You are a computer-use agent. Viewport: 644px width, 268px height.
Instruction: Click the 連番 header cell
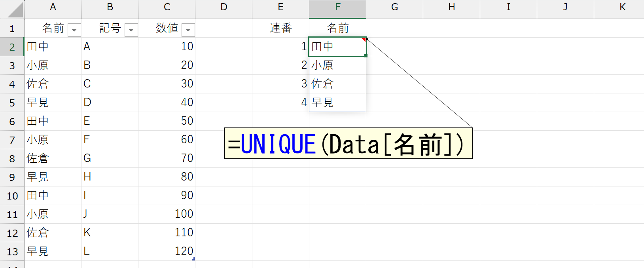[x=281, y=28]
